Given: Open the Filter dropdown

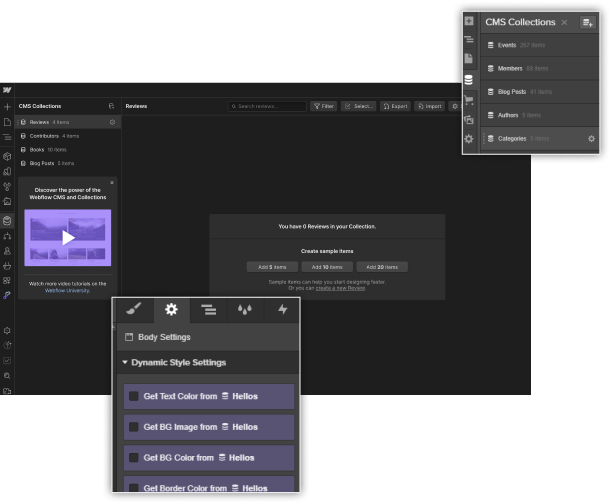Looking at the screenshot, I should click(324, 106).
